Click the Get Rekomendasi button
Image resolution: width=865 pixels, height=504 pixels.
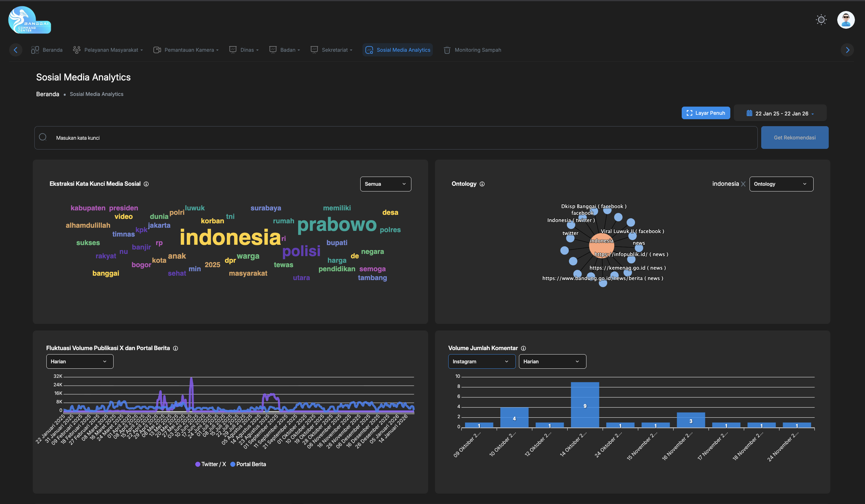click(795, 137)
